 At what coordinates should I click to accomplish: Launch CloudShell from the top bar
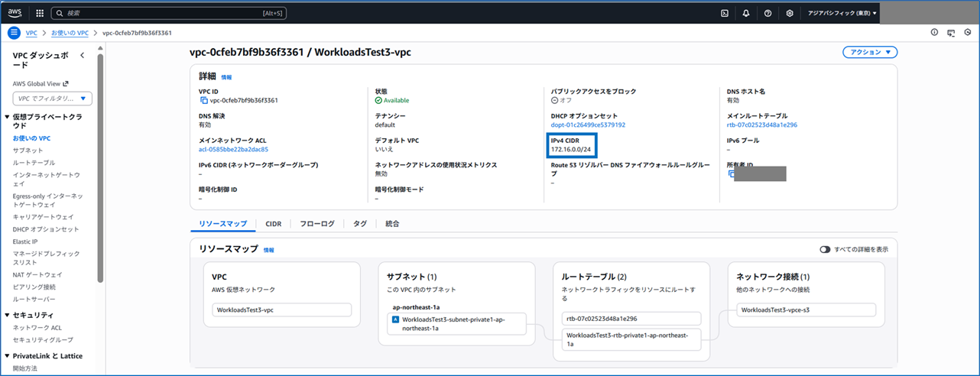pyautogui.click(x=725, y=13)
